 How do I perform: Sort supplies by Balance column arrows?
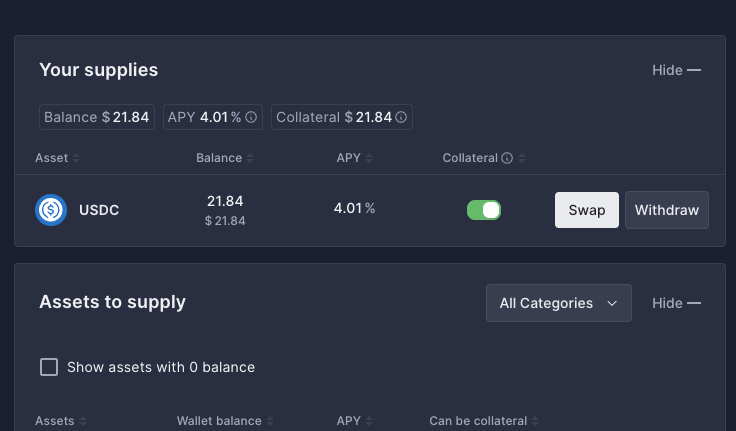pyautogui.click(x=250, y=158)
